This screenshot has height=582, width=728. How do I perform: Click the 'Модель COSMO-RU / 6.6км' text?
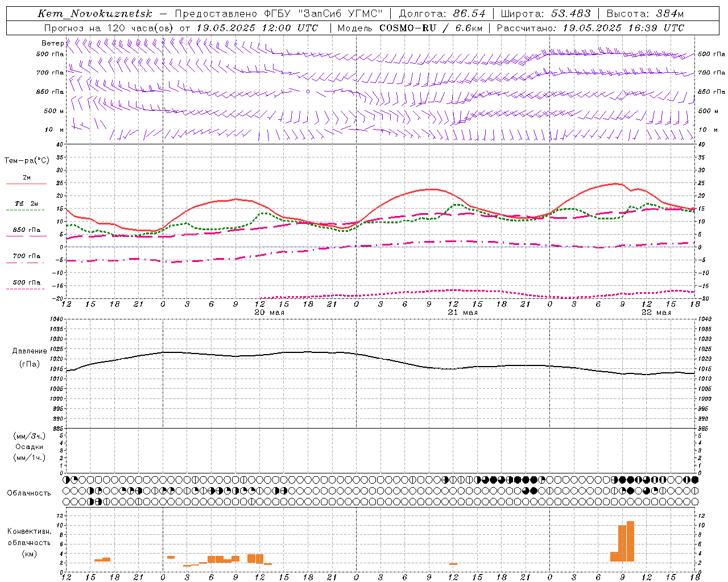pyautogui.click(x=410, y=28)
